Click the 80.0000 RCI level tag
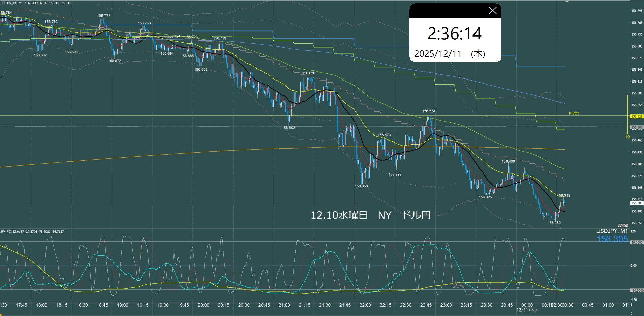This screenshot has width=644, height=316. tap(637, 242)
